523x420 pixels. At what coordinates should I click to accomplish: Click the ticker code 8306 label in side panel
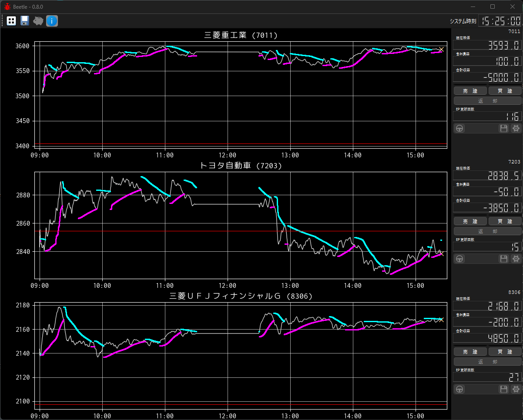[514, 292]
